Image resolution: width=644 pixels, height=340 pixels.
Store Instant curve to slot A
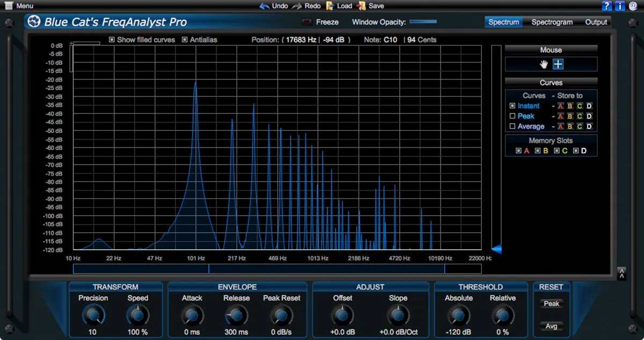[560, 106]
